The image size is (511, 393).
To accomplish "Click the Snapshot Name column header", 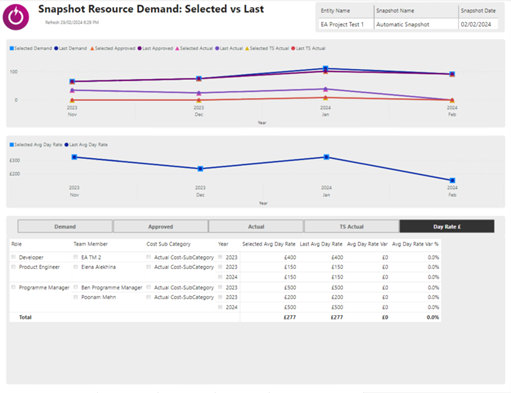I will click(x=395, y=11).
